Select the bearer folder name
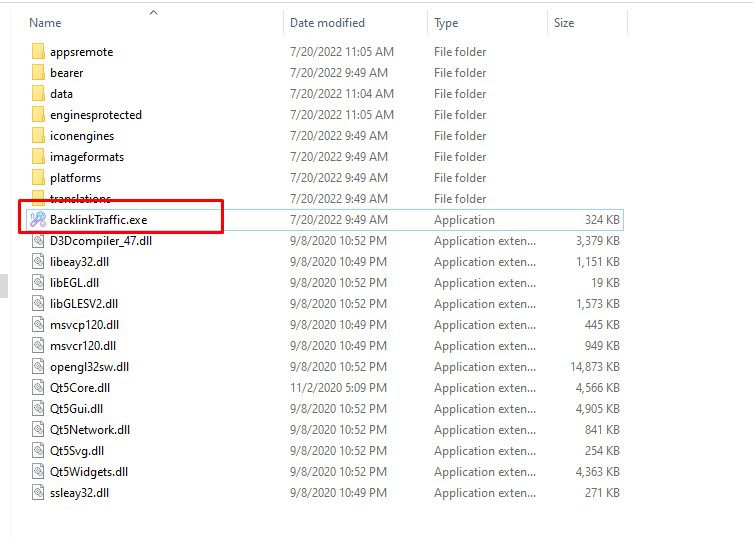 coord(67,73)
